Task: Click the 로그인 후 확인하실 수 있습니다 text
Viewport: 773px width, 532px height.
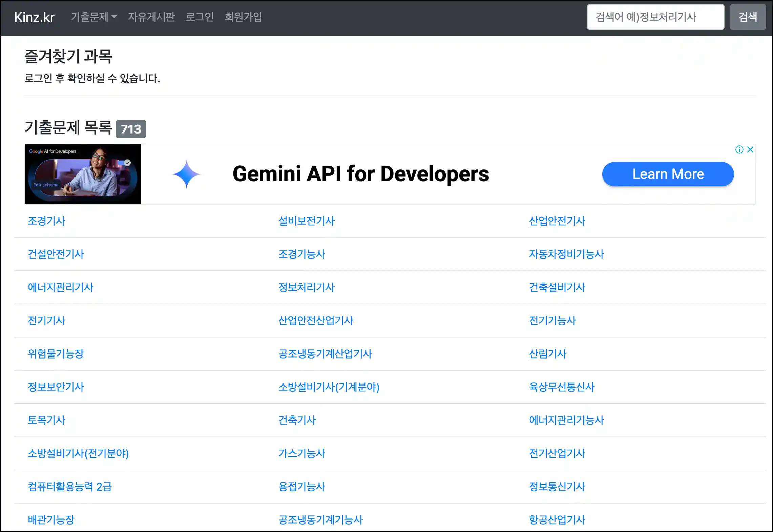Action: pyautogui.click(x=92, y=78)
